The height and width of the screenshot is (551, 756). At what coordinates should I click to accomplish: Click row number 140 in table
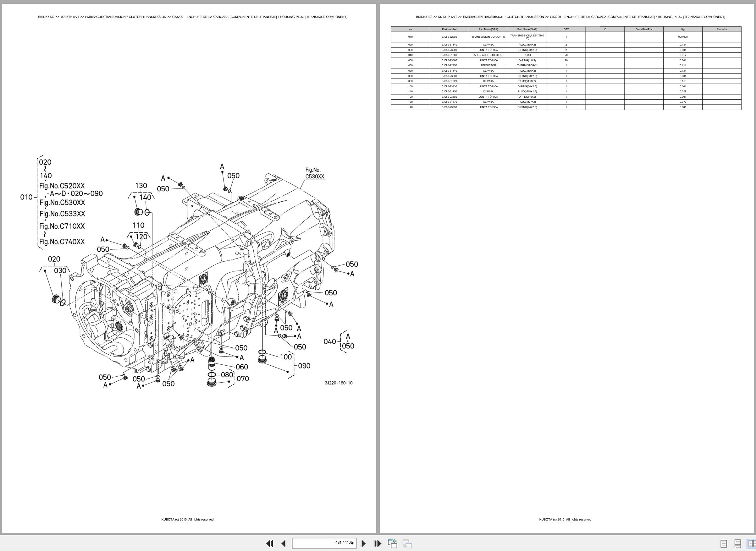click(x=410, y=107)
